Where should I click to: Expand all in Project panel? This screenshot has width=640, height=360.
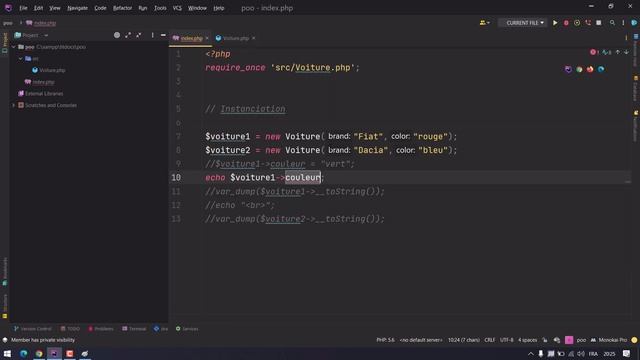click(x=128, y=35)
